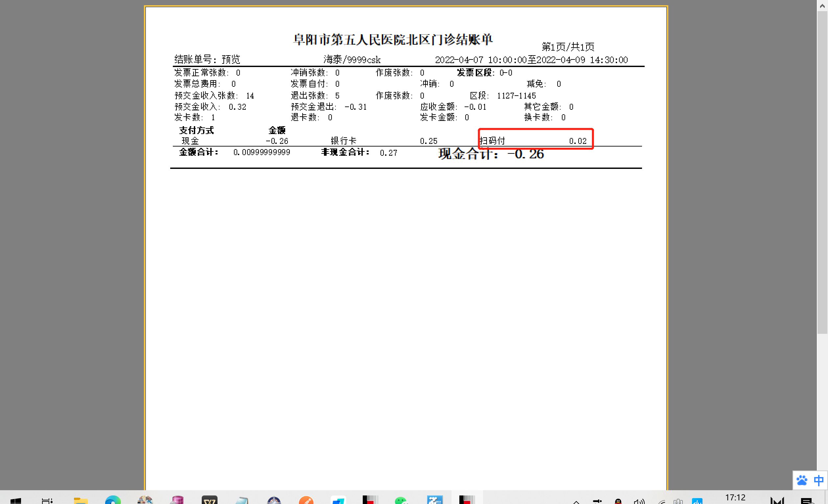Screen dimensions: 828x504
Task: Open File Explorer from the taskbar
Action: click(80, 501)
